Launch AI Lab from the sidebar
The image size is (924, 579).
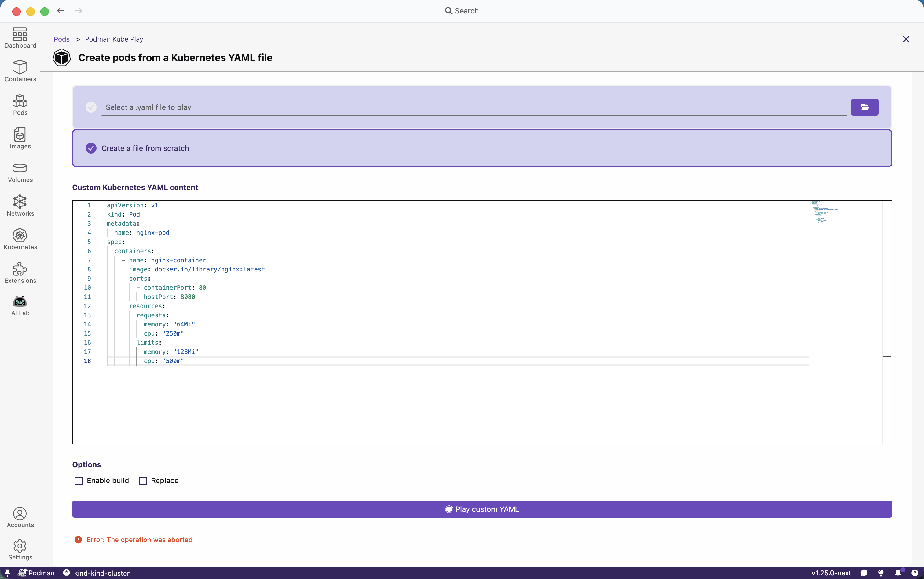[x=20, y=306]
